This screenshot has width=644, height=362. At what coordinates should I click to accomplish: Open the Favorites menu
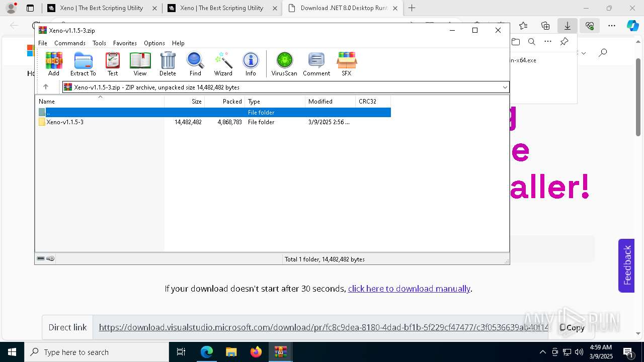125,43
